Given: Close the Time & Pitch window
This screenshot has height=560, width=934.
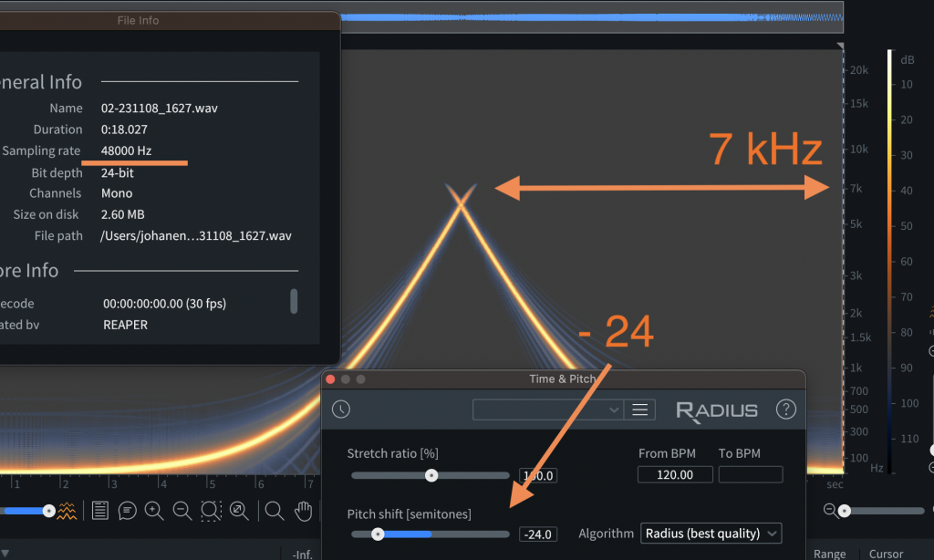Looking at the screenshot, I should coord(331,379).
